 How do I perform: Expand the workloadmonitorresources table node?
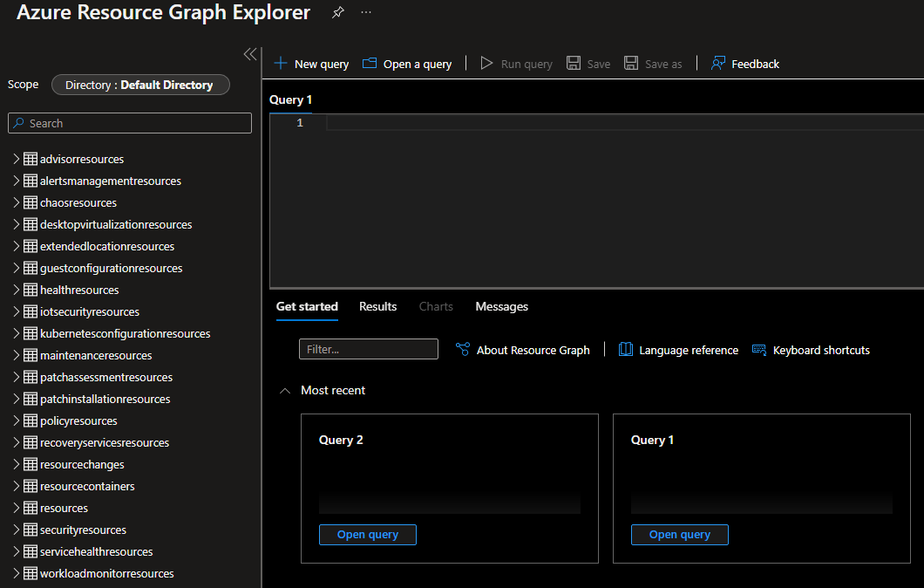17,573
